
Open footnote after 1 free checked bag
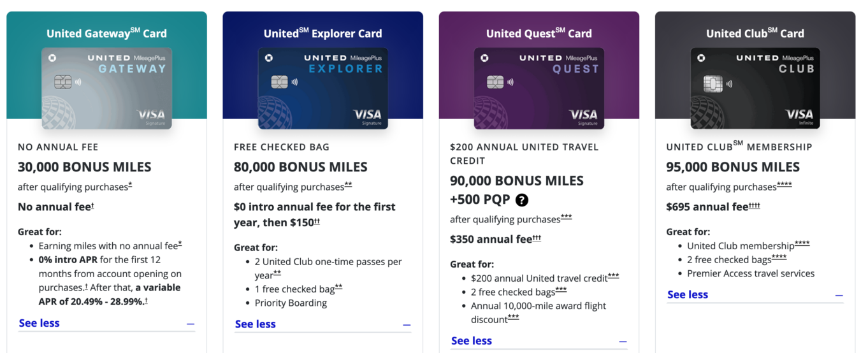pyautogui.click(x=338, y=287)
